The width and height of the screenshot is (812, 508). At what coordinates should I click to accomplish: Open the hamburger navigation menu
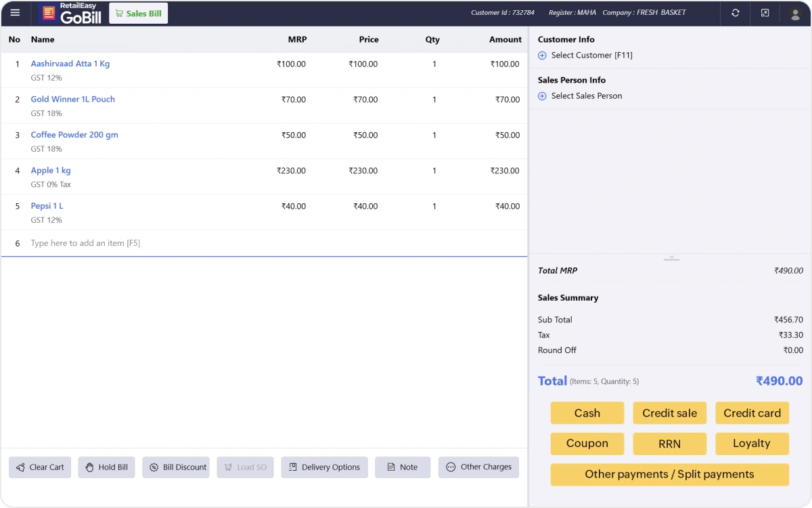(15, 13)
